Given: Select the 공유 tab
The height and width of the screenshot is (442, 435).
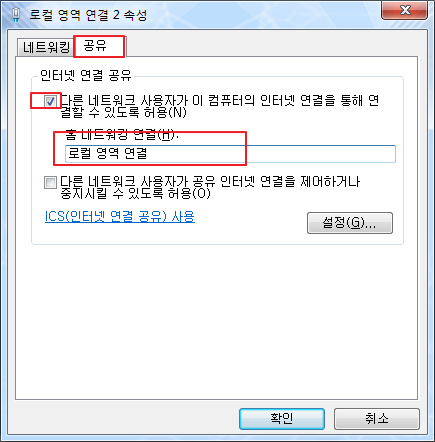Looking at the screenshot, I should click(99, 46).
